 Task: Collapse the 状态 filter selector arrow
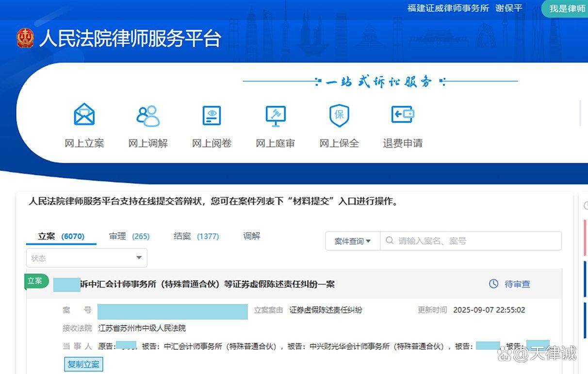pos(139,258)
